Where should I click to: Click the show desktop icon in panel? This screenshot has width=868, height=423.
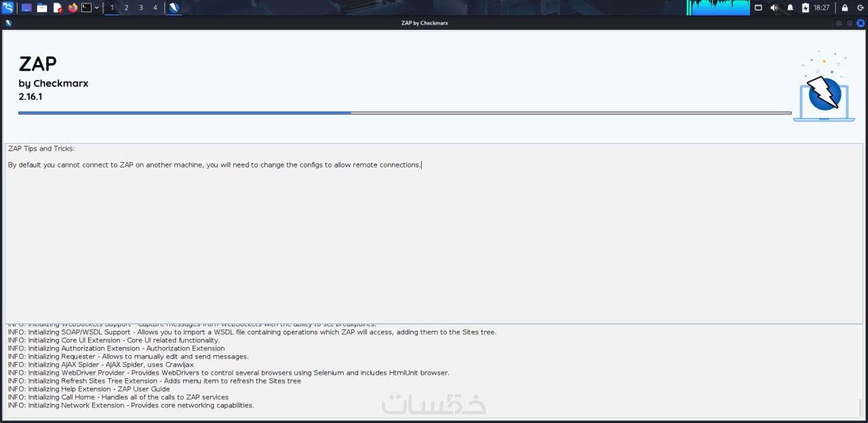26,7
